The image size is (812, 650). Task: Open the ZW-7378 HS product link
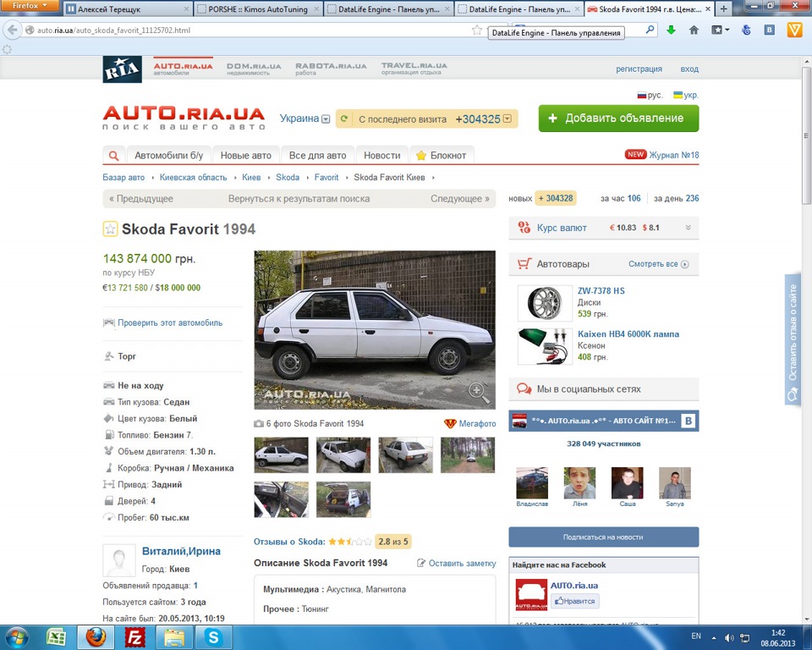pyautogui.click(x=601, y=291)
